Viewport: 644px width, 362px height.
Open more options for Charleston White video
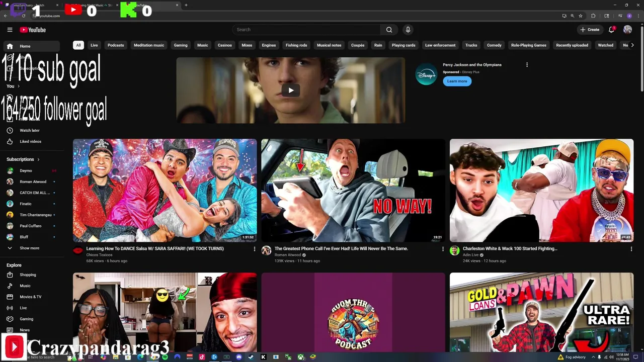(631, 249)
